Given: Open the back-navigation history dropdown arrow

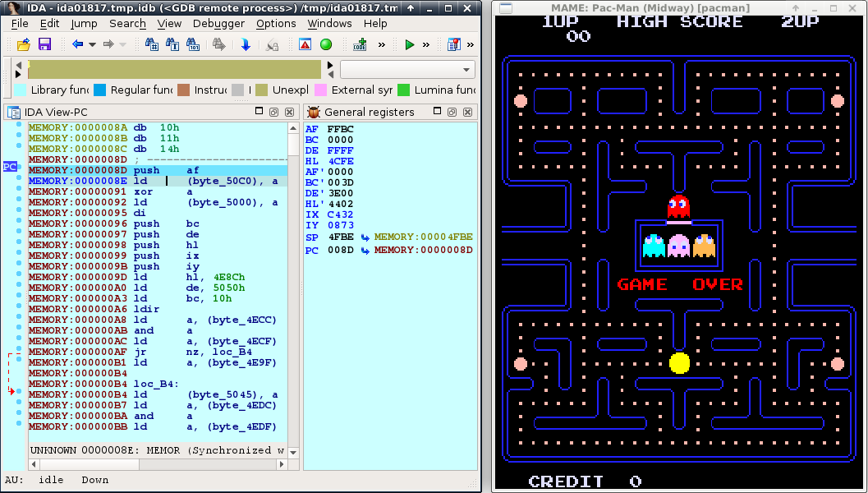Looking at the screenshot, I should click(x=93, y=45).
